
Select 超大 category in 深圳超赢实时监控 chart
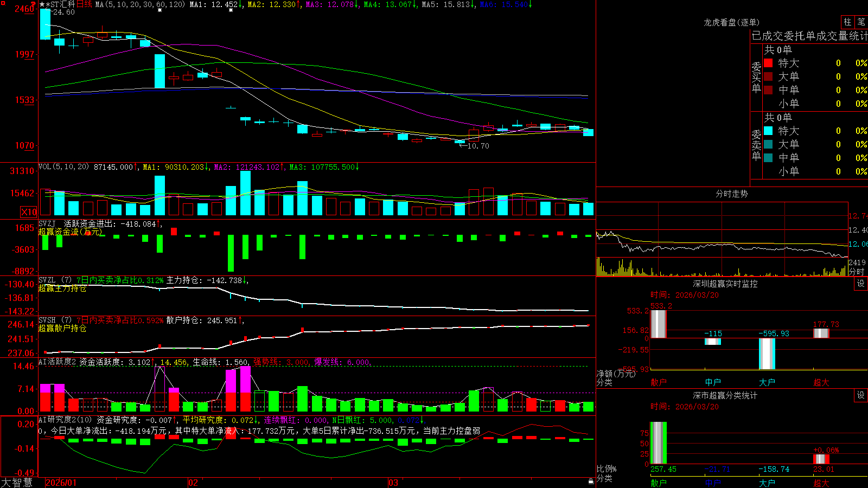(x=821, y=382)
